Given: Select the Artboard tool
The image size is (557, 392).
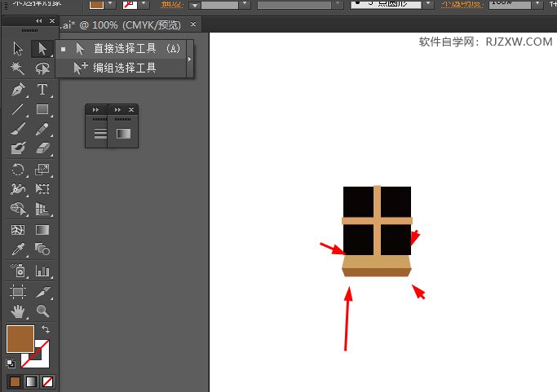Looking at the screenshot, I should click(18, 292).
